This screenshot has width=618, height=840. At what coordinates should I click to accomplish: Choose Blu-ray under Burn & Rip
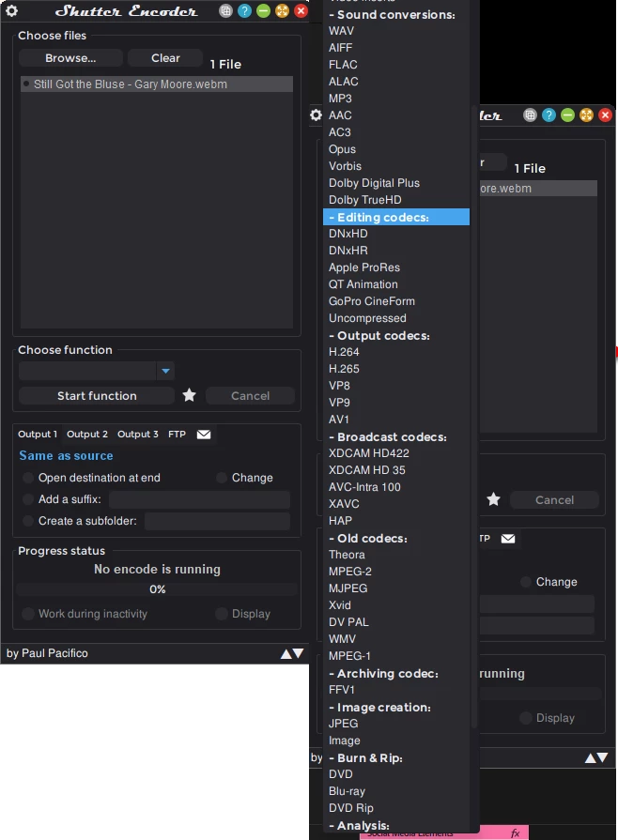pyautogui.click(x=347, y=791)
